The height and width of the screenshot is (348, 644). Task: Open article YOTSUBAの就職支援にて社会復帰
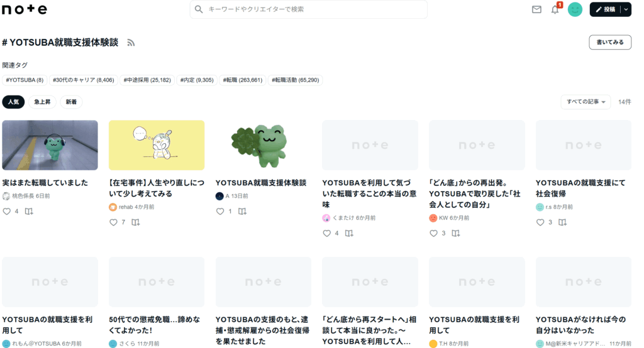click(x=580, y=188)
